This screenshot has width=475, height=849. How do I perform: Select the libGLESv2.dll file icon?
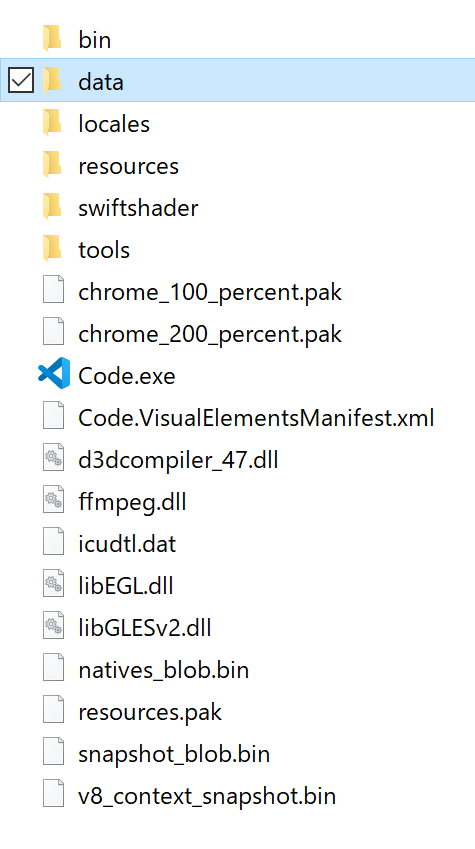click(x=54, y=626)
